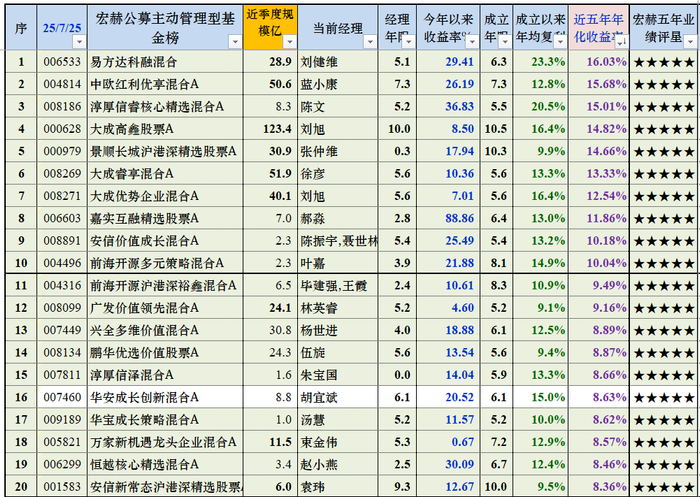Select scale value 123.4 for 大成高鑫股票A
700x497 pixels.
(277, 129)
